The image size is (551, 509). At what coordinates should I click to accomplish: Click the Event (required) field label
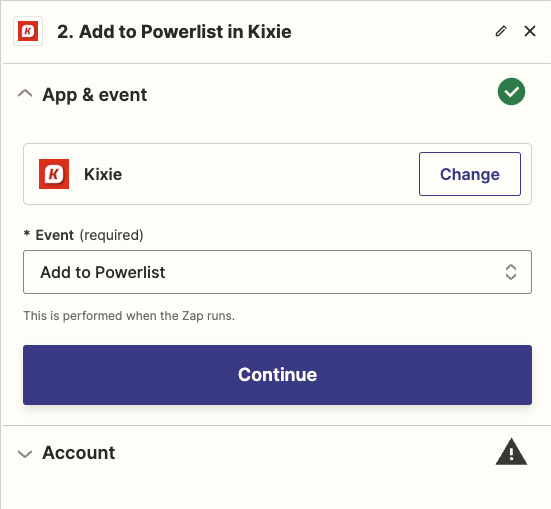[x=84, y=235]
